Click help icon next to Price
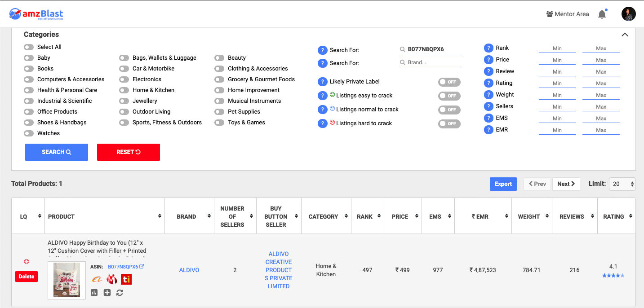This screenshot has width=644, height=308. (x=489, y=60)
